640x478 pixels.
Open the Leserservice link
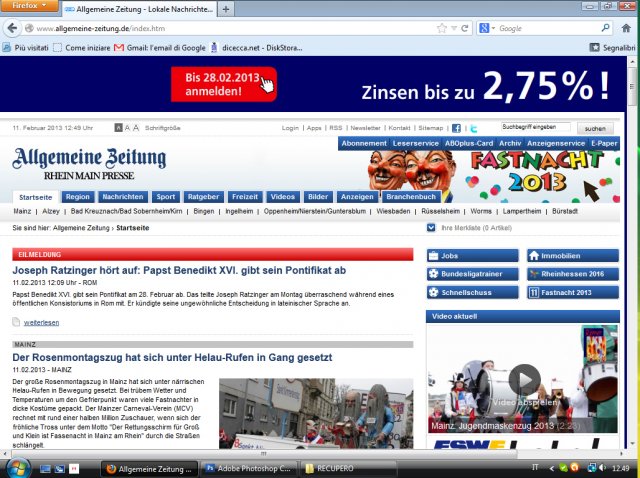[x=416, y=143]
